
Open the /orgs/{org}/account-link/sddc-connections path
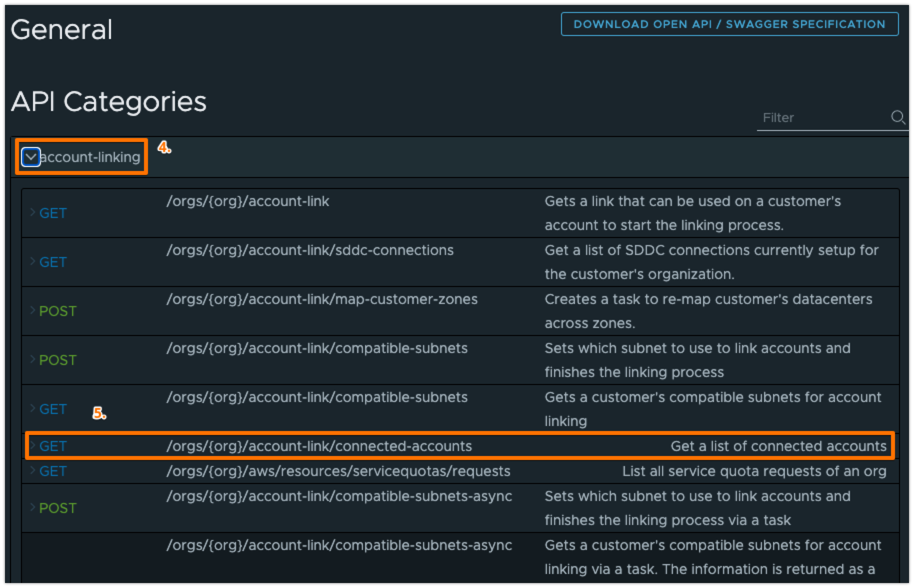pyautogui.click(x=310, y=250)
